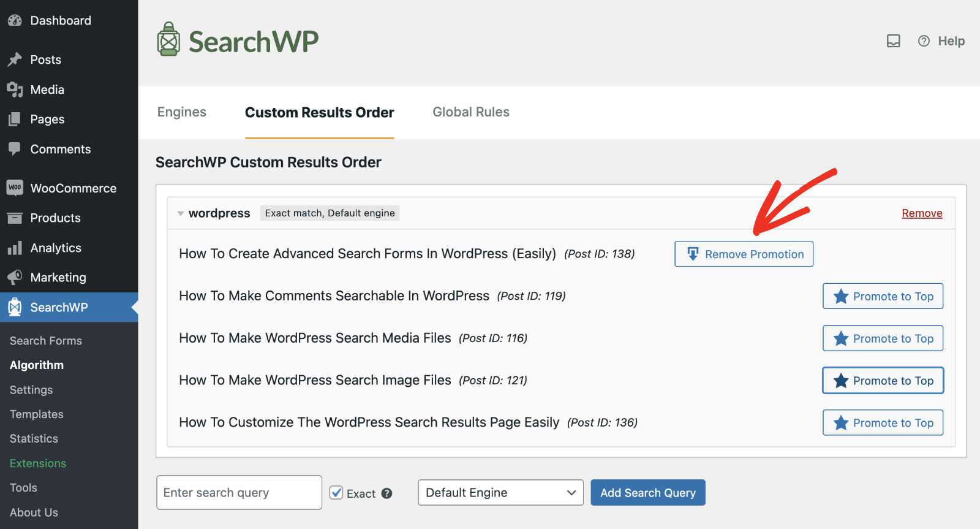Open the Global Rules tab
The height and width of the screenshot is (529, 980).
click(x=471, y=112)
